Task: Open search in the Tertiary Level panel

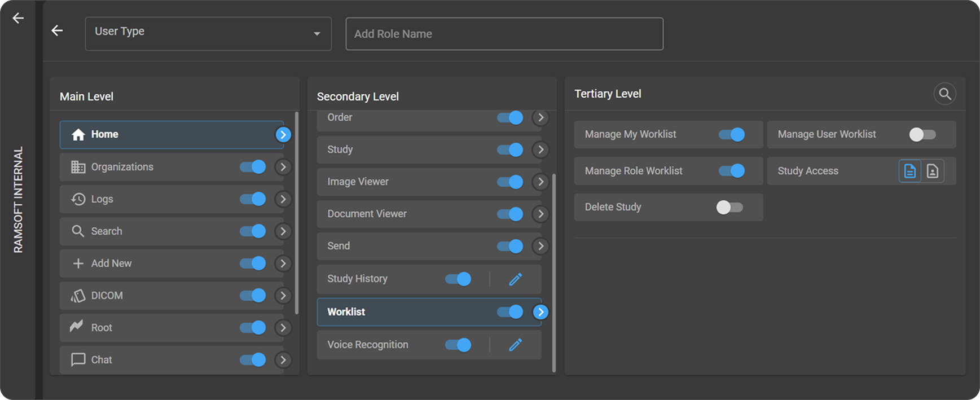Action: coord(944,94)
